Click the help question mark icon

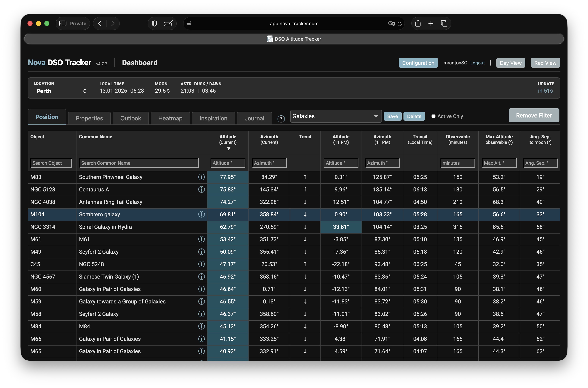tap(281, 119)
